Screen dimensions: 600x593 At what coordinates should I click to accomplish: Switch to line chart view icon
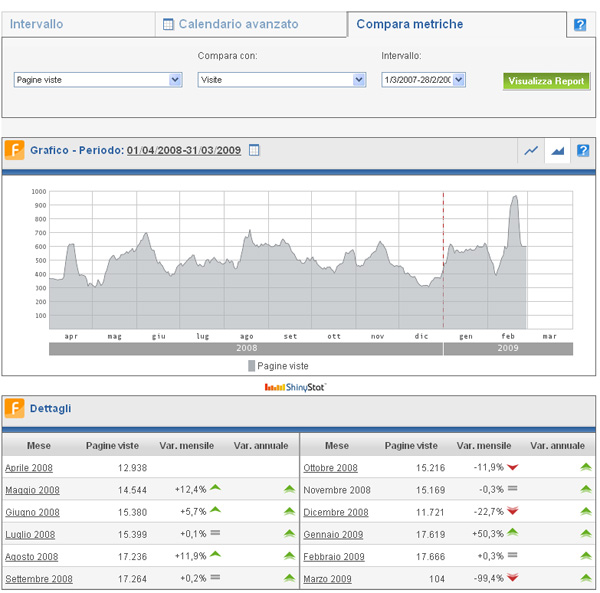531,150
